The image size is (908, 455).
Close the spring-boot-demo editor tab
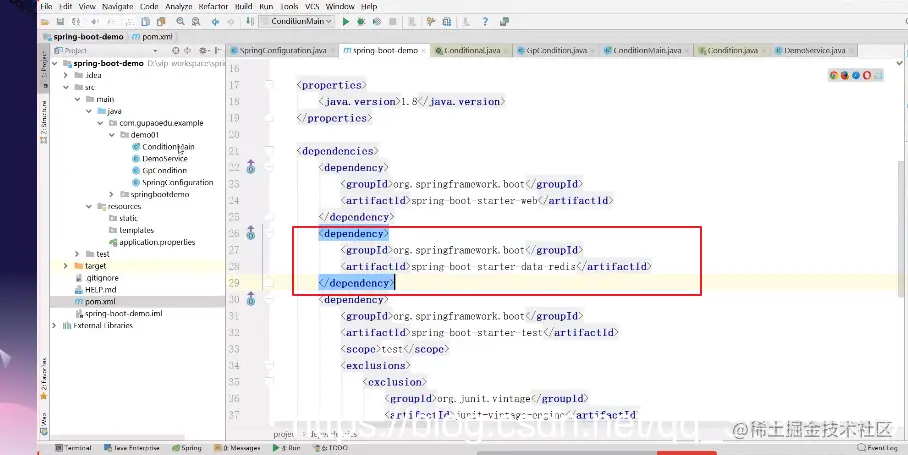(x=424, y=51)
